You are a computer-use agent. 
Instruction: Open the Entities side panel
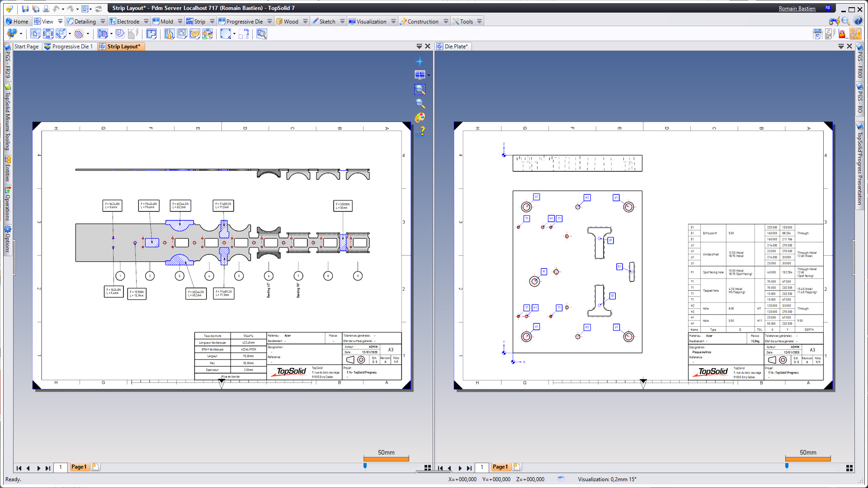[8, 169]
